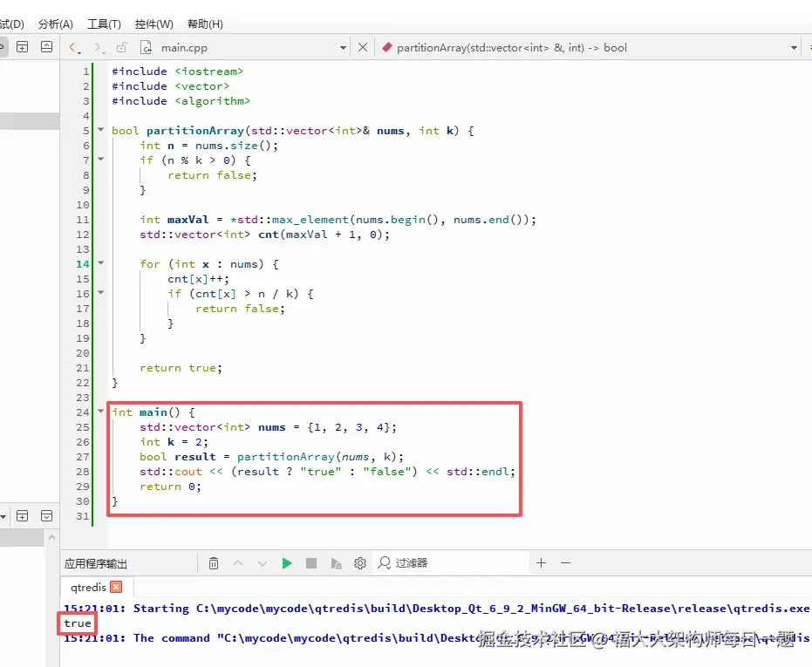Select the qtredis output tab
This screenshot has width=812, height=667.
(x=89, y=588)
